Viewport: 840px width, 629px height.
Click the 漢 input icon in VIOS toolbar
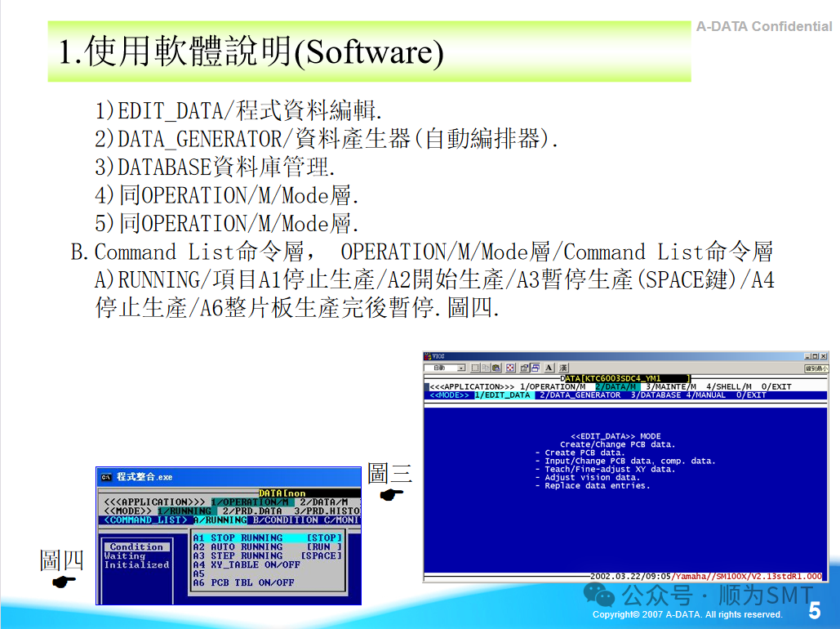563,368
